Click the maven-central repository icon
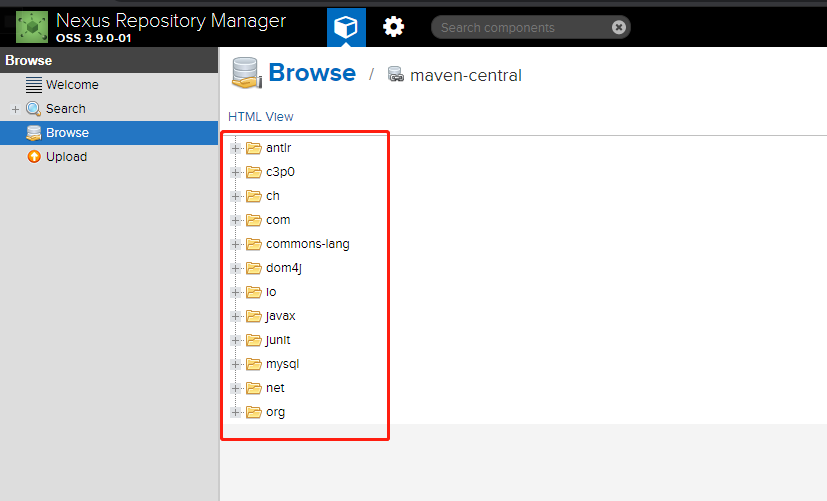This screenshot has height=501, width=827. pos(396,74)
